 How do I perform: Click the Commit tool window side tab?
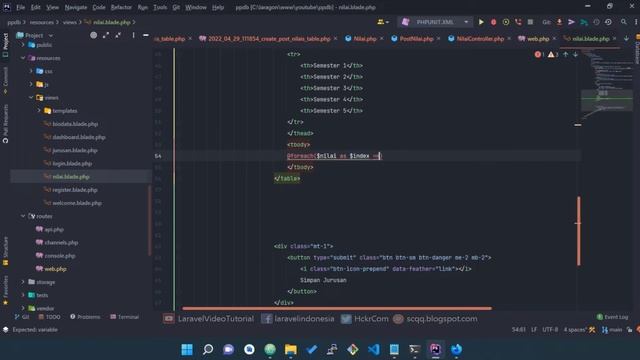(x=5, y=80)
